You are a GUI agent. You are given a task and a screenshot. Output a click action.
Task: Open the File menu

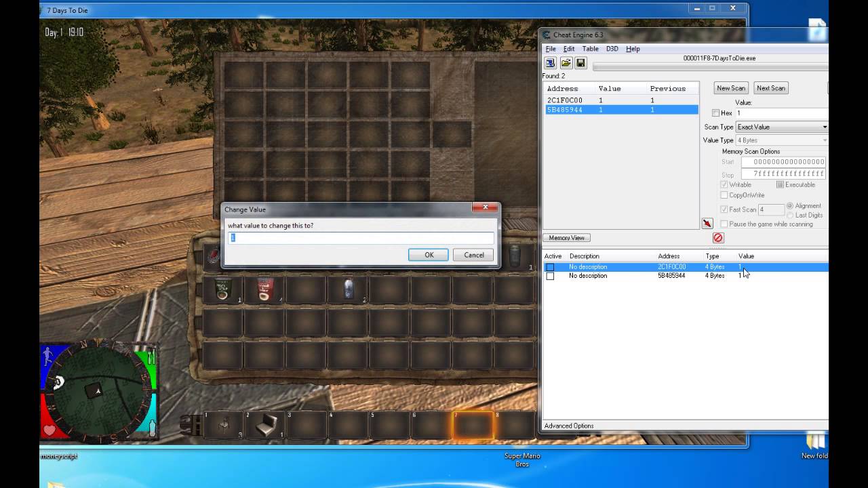click(551, 49)
